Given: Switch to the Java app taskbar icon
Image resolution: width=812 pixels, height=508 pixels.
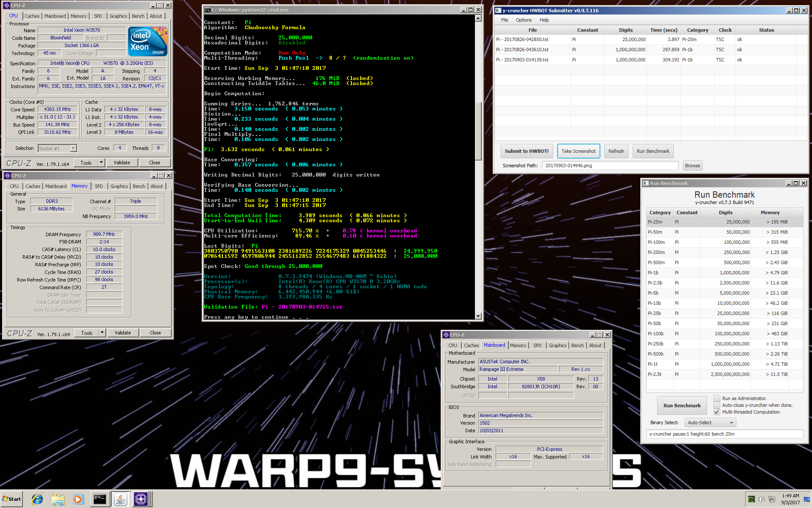Looking at the screenshot, I should click(121, 499).
